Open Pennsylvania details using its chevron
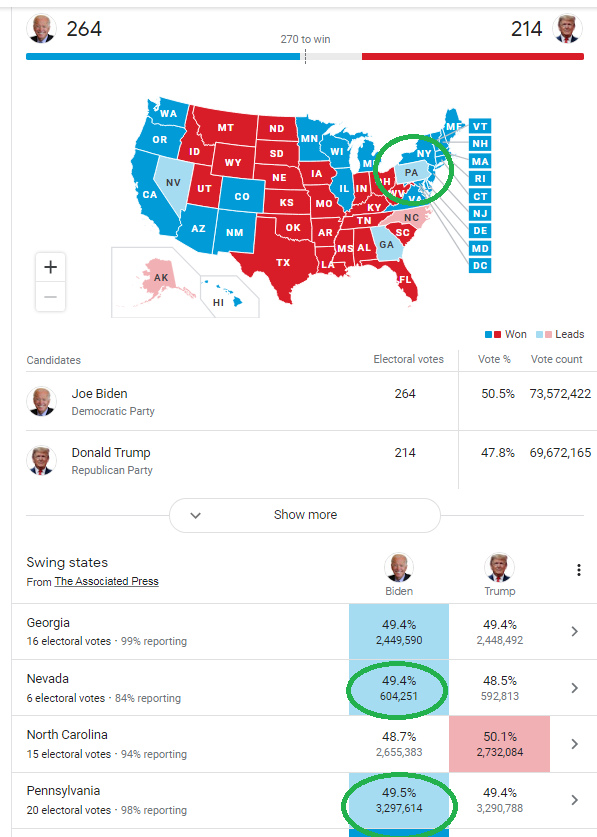The height and width of the screenshot is (837, 597). (x=575, y=800)
